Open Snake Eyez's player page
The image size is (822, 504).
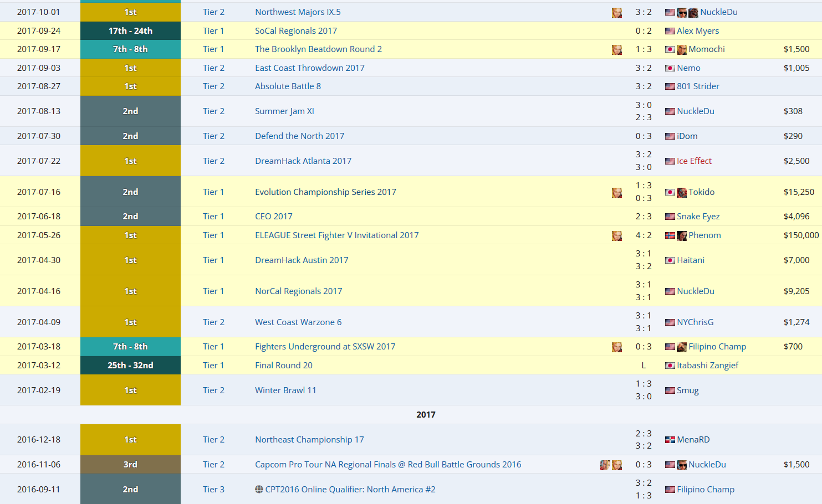[x=698, y=217]
